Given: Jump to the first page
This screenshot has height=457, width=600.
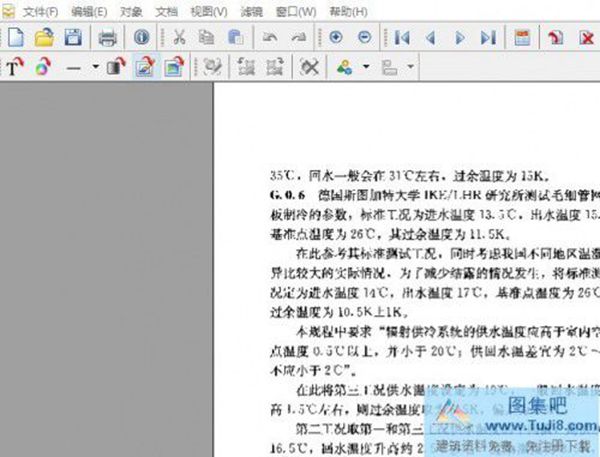Looking at the screenshot, I should tap(402, 38).
